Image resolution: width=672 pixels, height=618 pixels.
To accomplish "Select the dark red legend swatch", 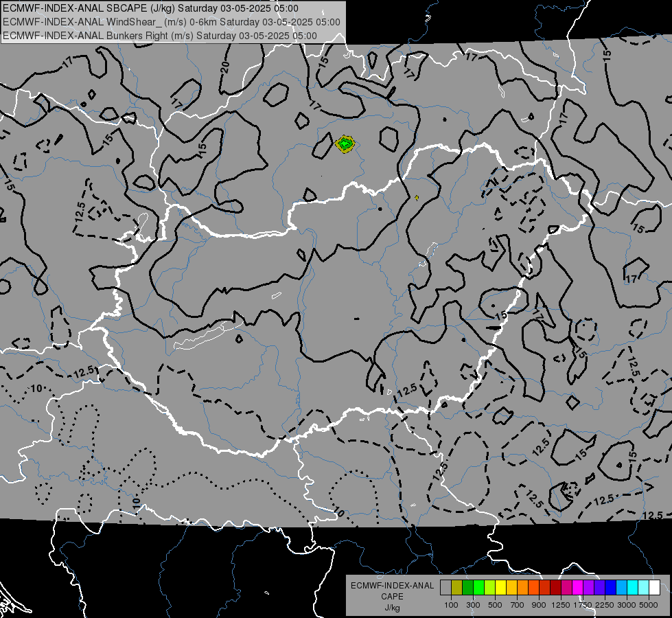I will point(555,587).
